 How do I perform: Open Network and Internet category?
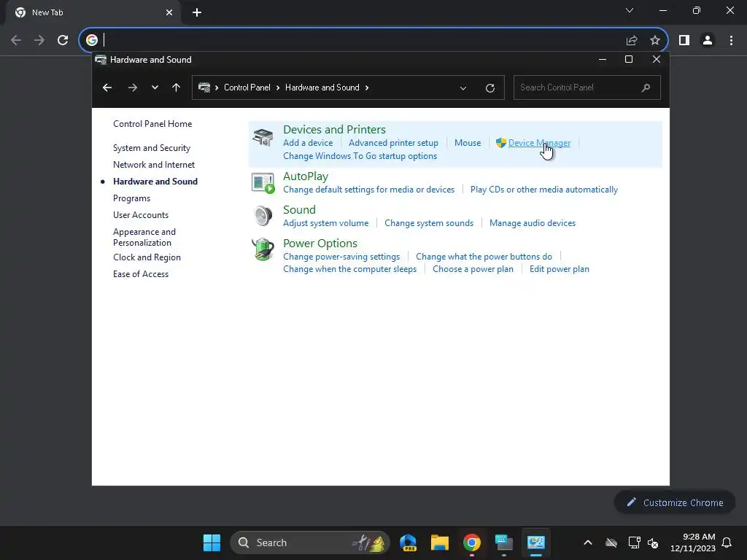(x=154, y=165)
